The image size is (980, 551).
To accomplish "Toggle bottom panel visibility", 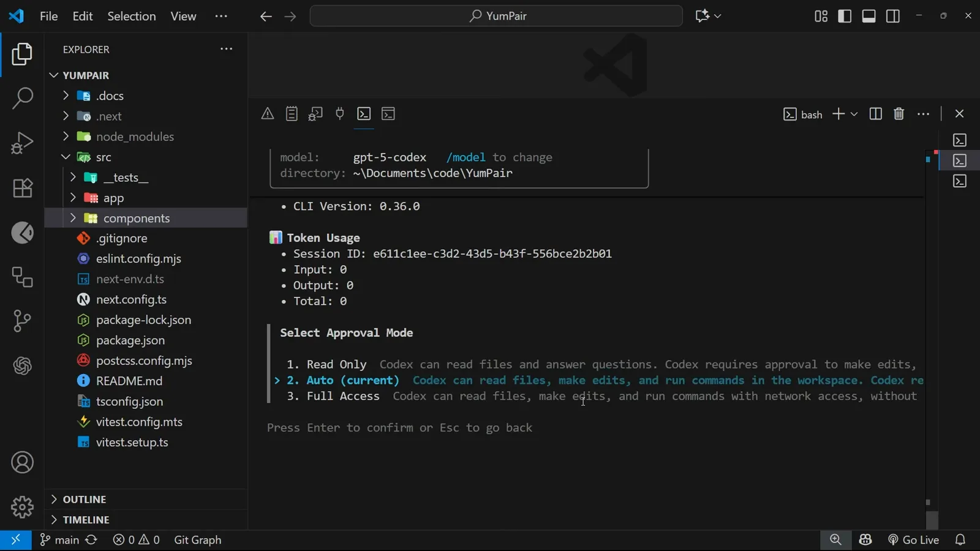I will tap(869, 16).
